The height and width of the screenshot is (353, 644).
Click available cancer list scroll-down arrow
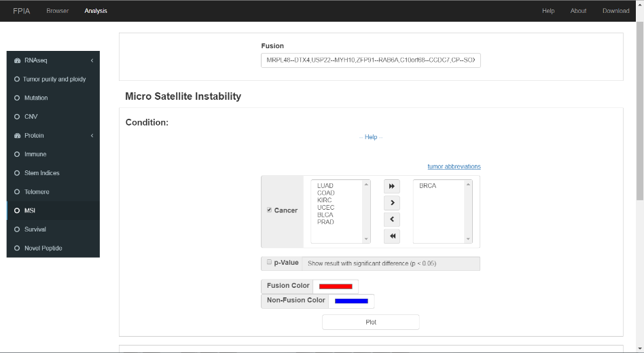(366, 239)
